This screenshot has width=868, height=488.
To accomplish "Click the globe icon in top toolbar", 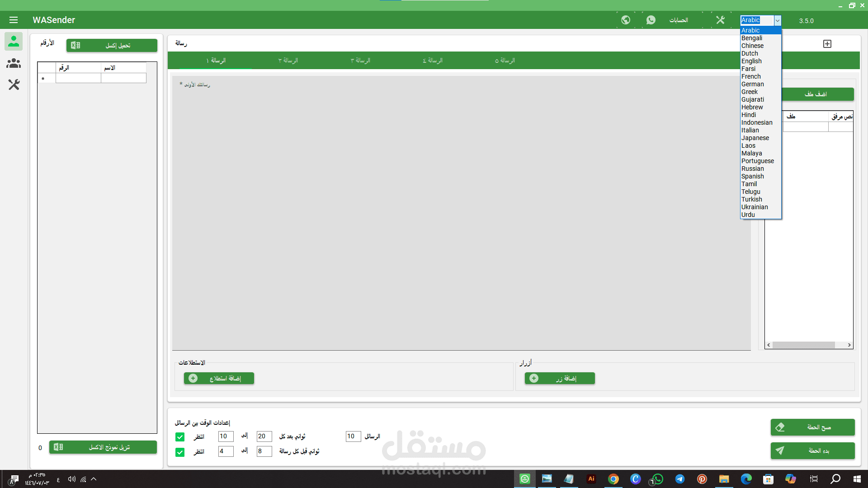I will [x=626, y=20].
